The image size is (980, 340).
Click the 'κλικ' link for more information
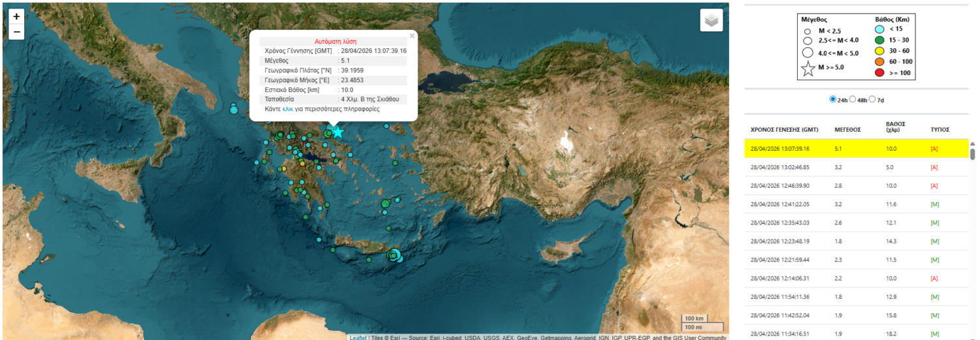(287, 110)
